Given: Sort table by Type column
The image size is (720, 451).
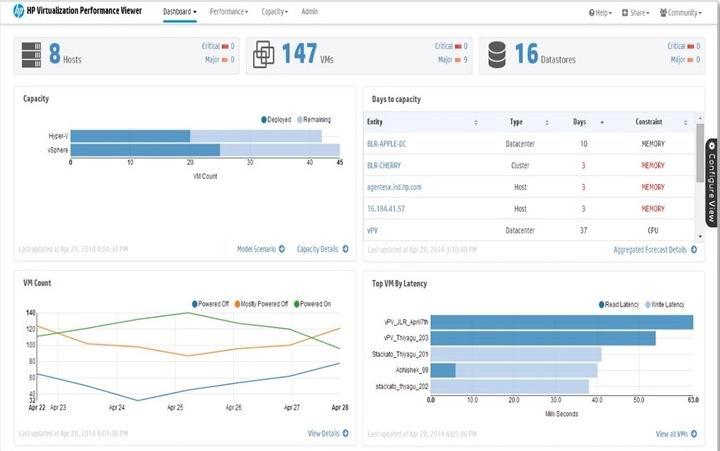Looking at the screenshot, I should (516, 122).
